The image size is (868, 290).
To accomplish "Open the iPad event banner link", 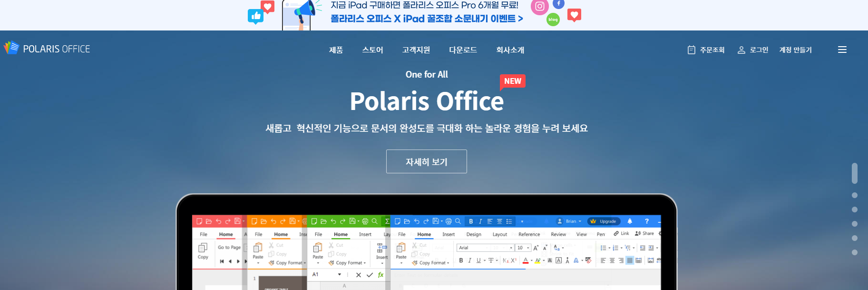I will [427, 19].
